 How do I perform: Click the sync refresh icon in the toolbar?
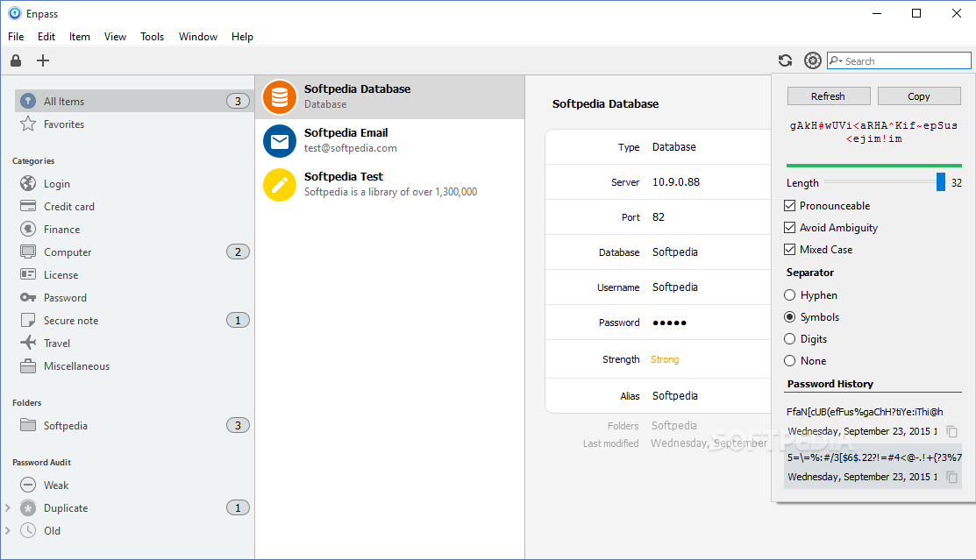[x=786, y=60]
